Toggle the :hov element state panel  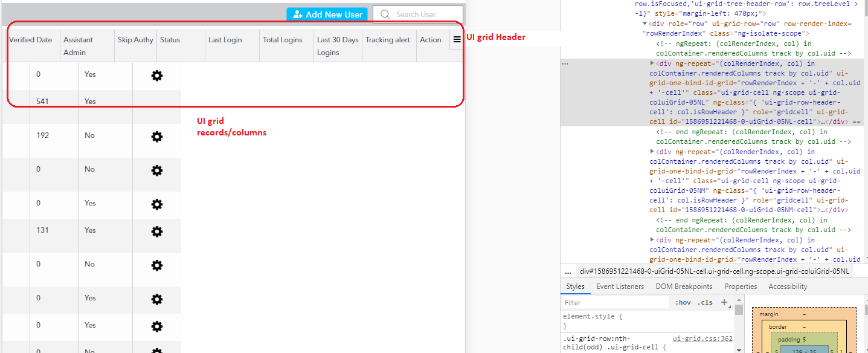[x=683, y=303]
